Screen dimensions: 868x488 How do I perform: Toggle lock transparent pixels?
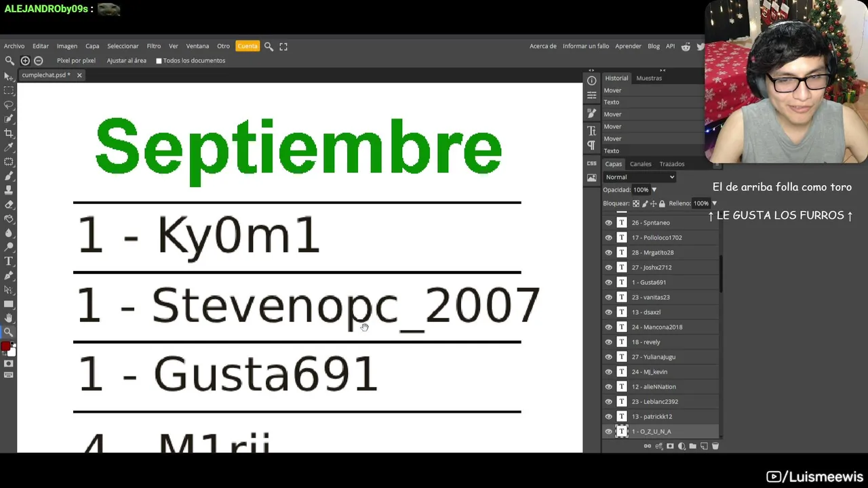636,203
